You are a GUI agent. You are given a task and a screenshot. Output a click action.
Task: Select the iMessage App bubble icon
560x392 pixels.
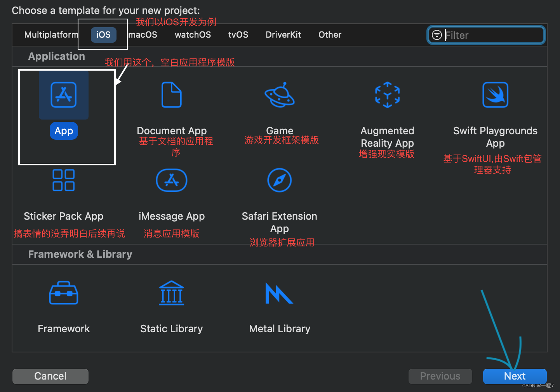172,180
